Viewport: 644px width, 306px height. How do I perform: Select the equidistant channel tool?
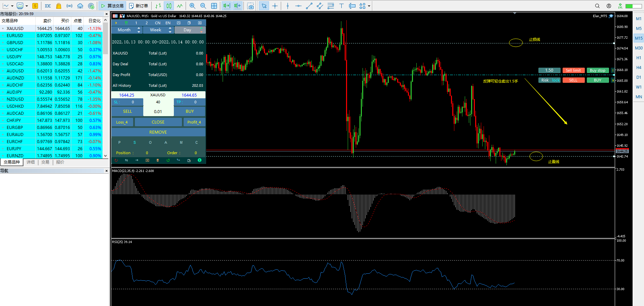coord(320,6)
